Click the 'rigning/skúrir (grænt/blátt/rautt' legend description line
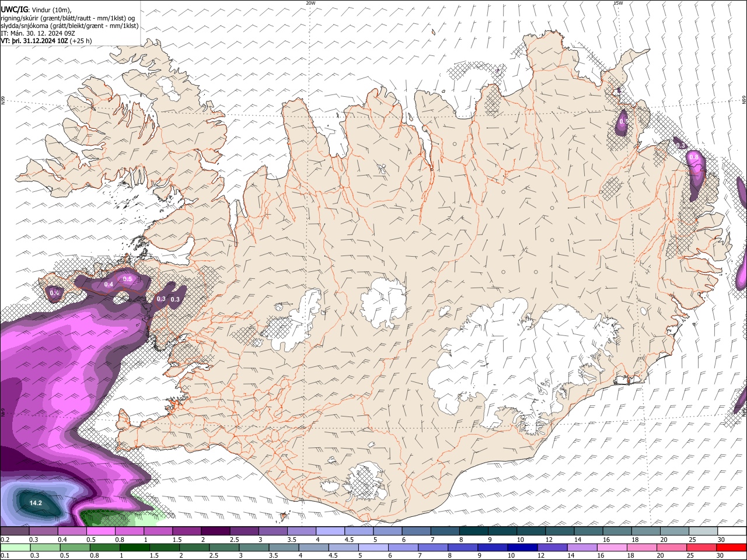The image size is (747, 560). (x=68, y=17)
